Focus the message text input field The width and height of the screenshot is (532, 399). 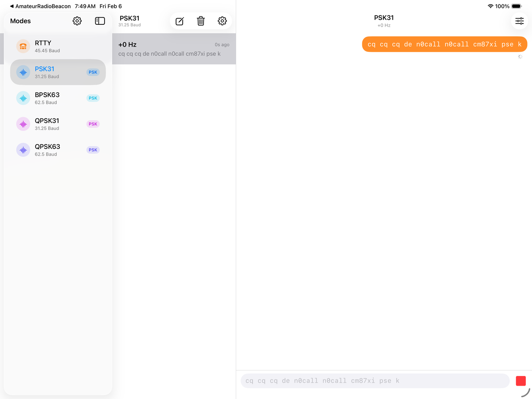[375, 381]
